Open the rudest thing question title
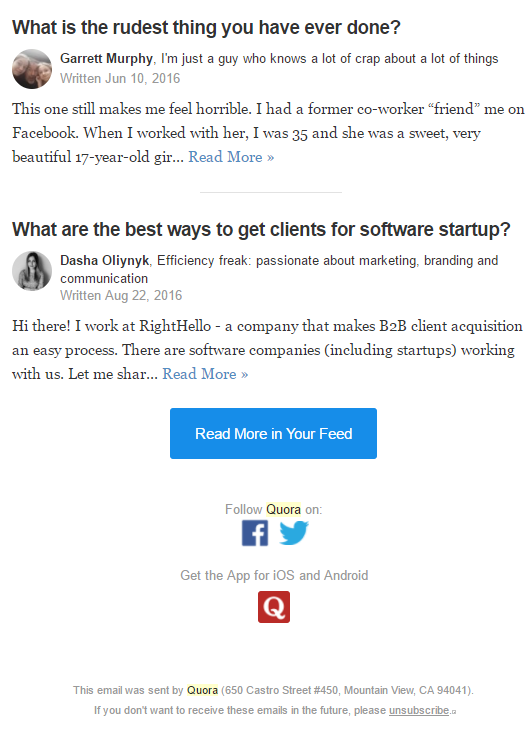The width and height of the screenshot is (532, 749). [206, 28]
